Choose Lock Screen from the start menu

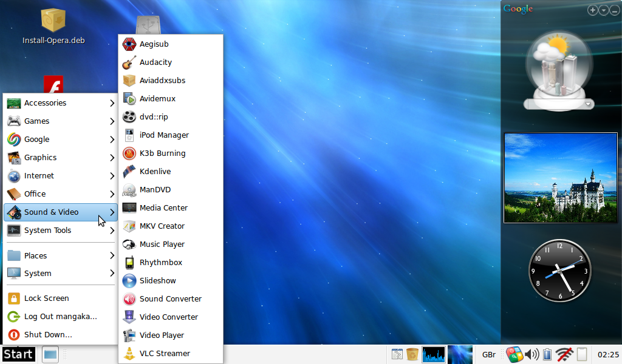[x=60, y=298]
